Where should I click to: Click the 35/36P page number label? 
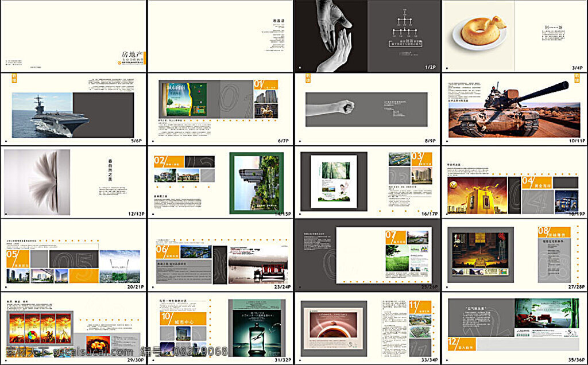(577, 360)
